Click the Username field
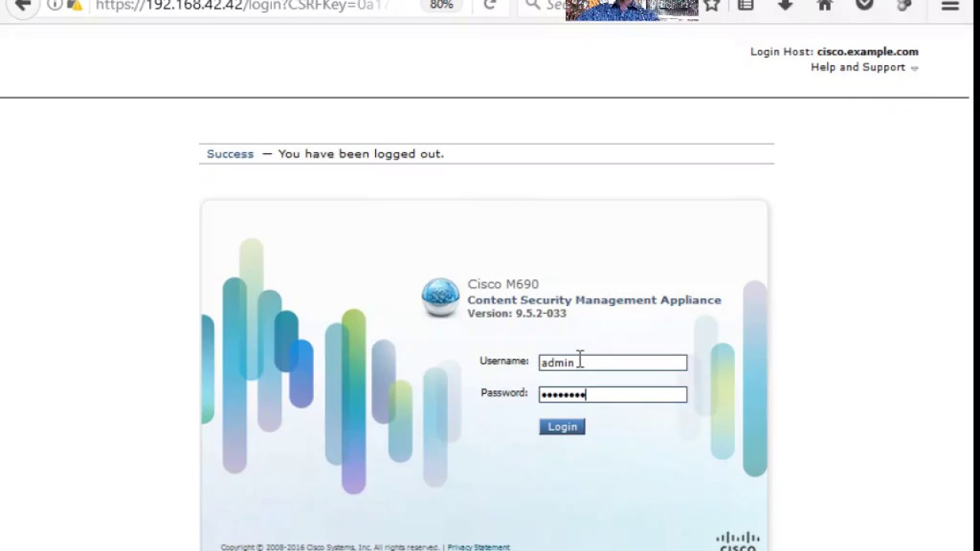This screenshot has height=551, width=980. [612, 363]
